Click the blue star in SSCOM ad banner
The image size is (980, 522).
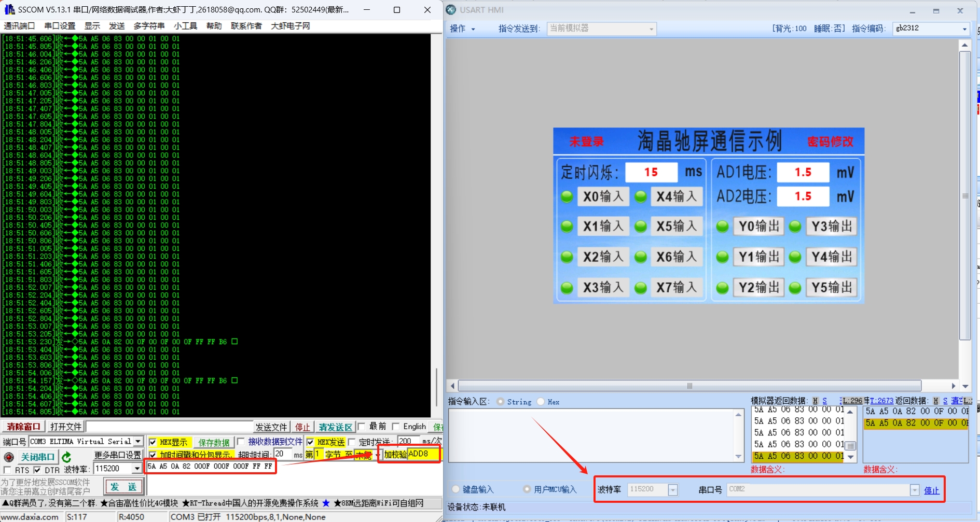(326, 503)
